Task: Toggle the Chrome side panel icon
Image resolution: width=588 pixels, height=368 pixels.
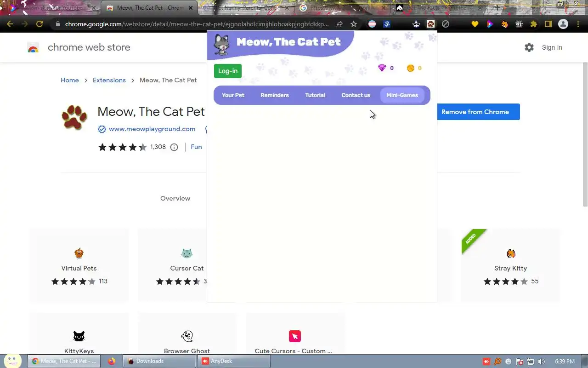Action: point(548,24)
